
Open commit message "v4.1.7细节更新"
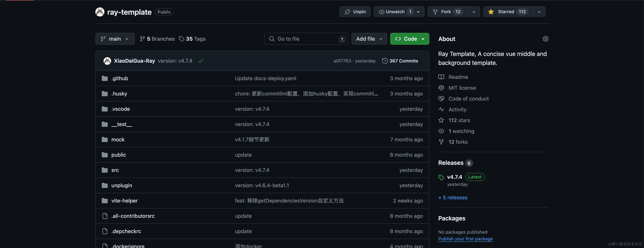tap(252, 139)
